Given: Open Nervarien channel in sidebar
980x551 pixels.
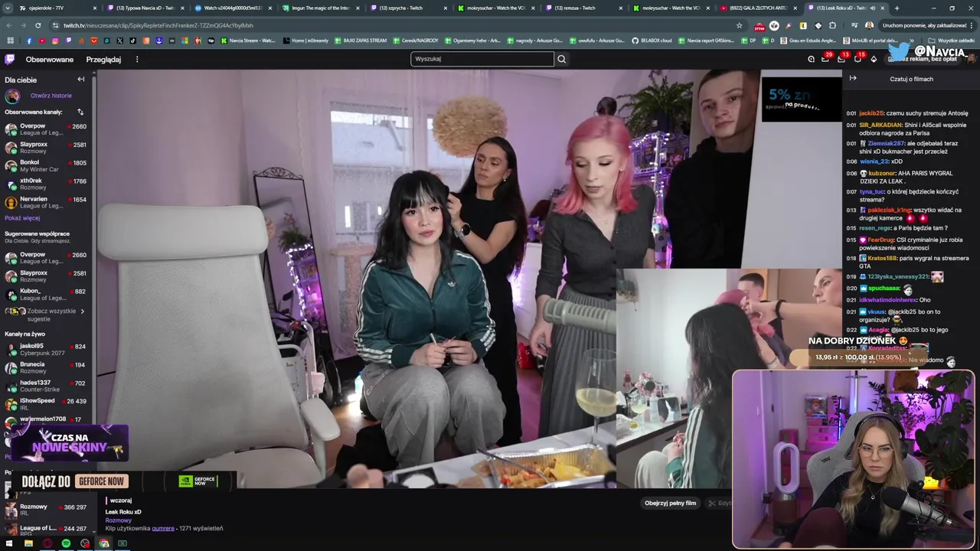Looking at the screenshot, I should pyautogui.click(x=46, y=203).
